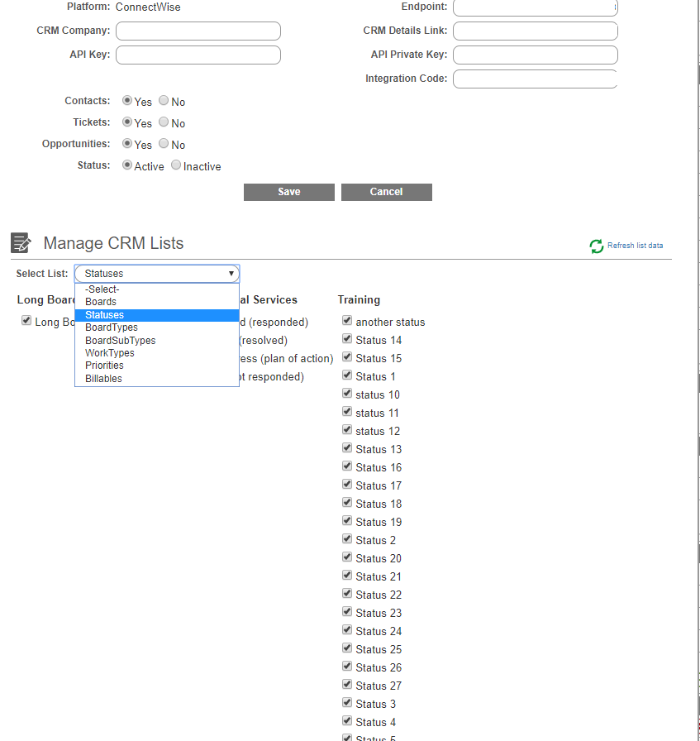Click the Manage CRM Lists edit icon
This screenshot has height=741, width=700.
21,243
